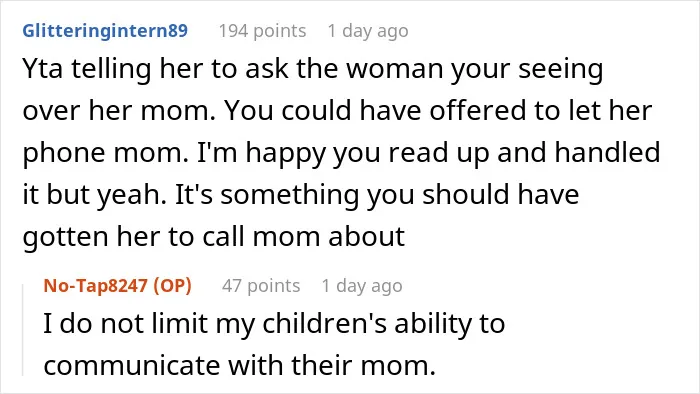This screenshot has height=394, width=700.
Task: Open Glitteringintern89's user profile link
Action: pyautogui.click(x=105, y=31)
